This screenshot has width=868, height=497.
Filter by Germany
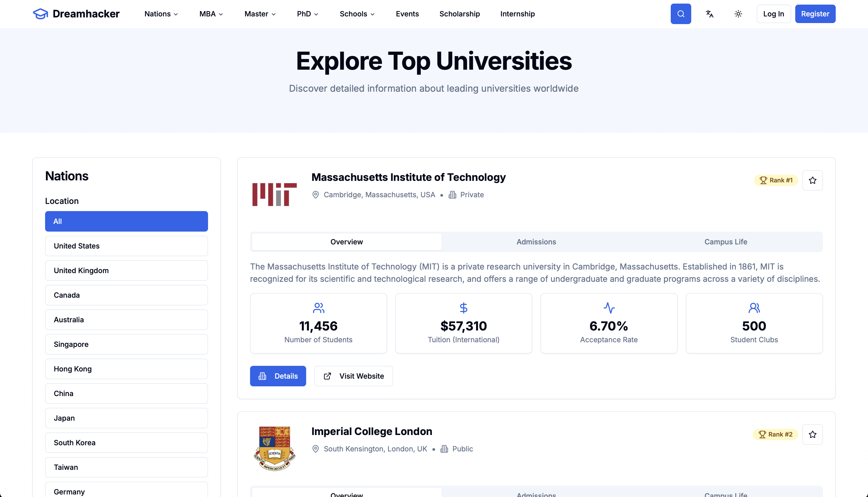[x=126, y=490]
